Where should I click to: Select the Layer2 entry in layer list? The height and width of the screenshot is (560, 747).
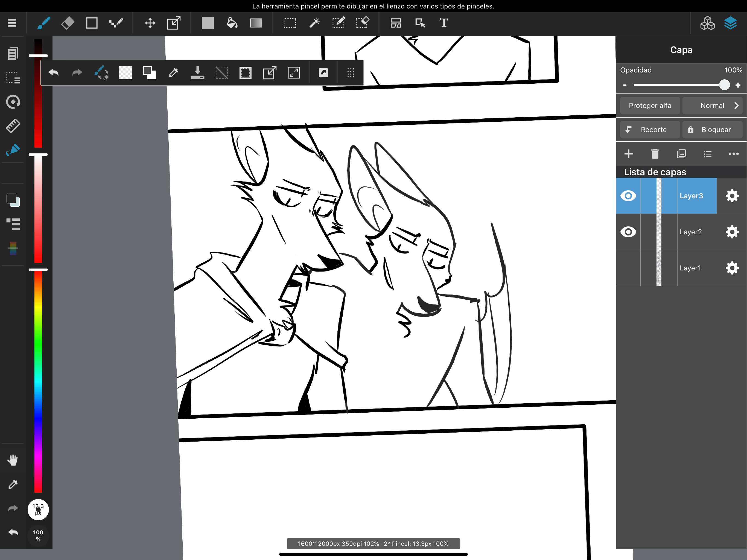691,232
